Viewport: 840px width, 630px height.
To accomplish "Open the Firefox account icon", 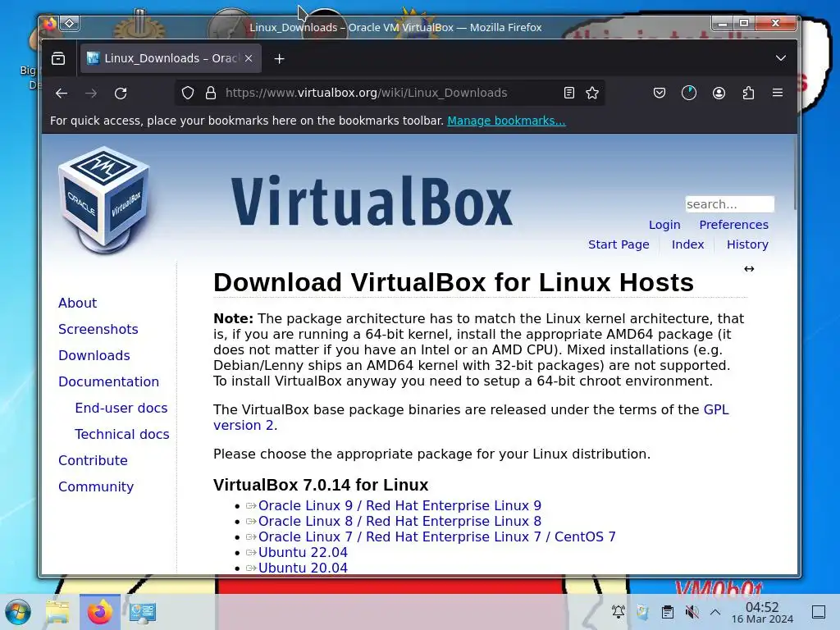I will (x=719, y=93).
